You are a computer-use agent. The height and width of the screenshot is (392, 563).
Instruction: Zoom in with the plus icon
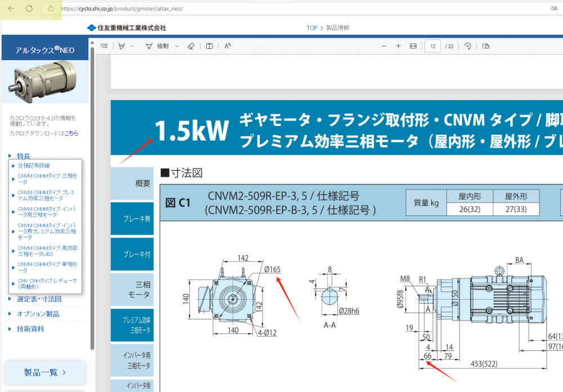pos(398,46)
